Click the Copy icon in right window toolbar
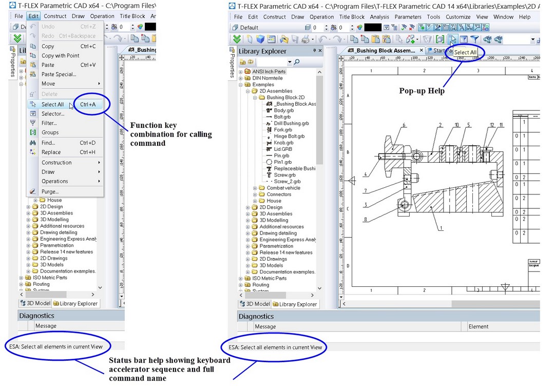This screenshot has width=553, height=392. pos(354,39)
